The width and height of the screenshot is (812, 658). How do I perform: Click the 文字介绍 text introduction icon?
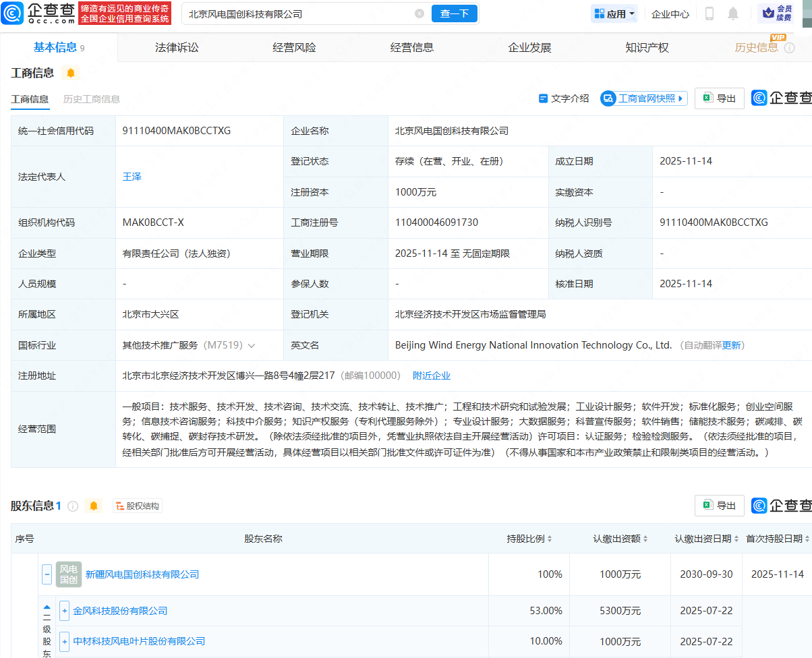(564, 98)
